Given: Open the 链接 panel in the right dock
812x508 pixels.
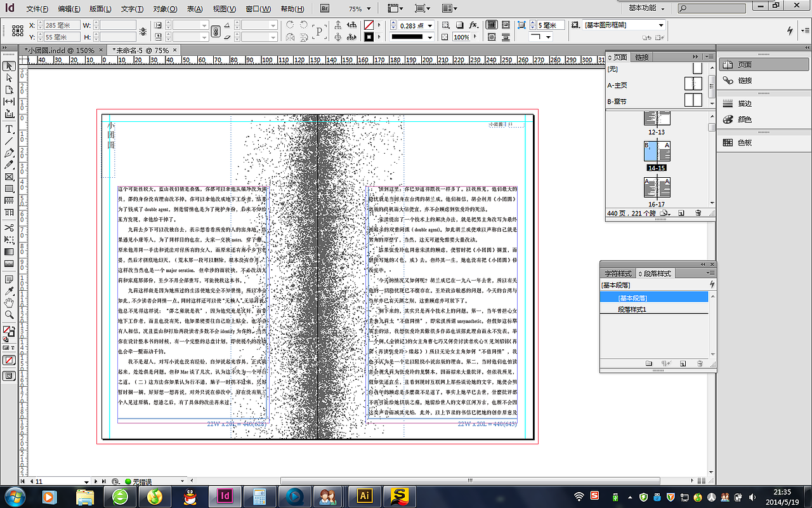Looking at the screenshot, I should [745, 81].
